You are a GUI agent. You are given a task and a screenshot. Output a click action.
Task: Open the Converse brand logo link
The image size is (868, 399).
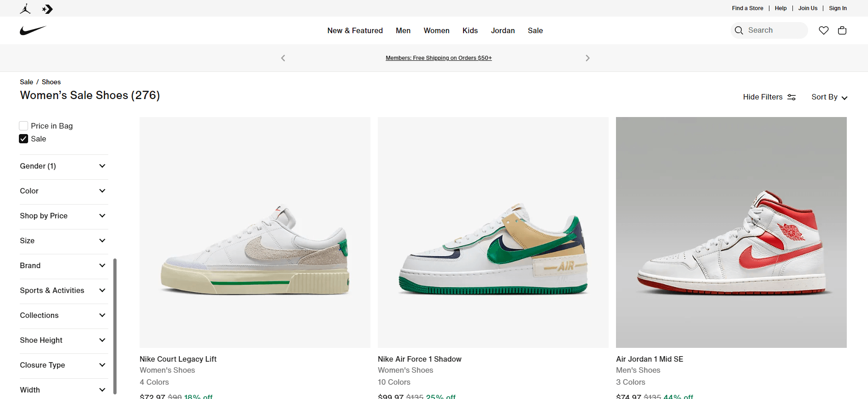click(47, 9)
